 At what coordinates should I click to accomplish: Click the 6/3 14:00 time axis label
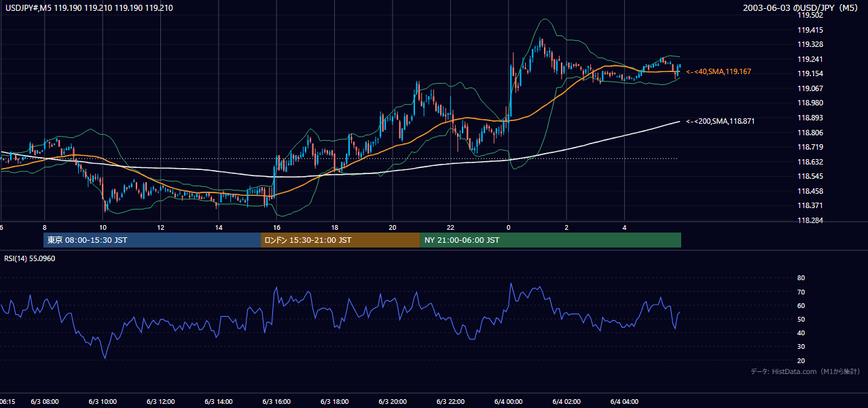click(219, 401)
